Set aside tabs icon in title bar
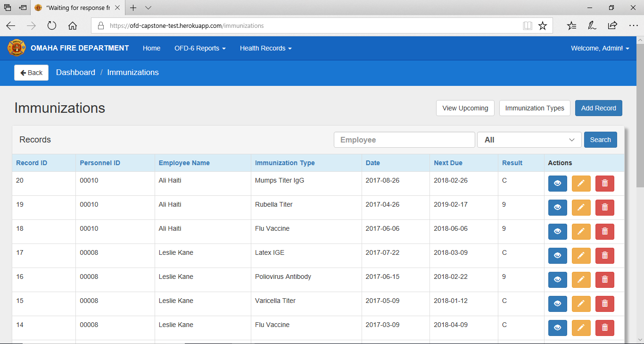 pyautogui.click(x=23, y=8)
